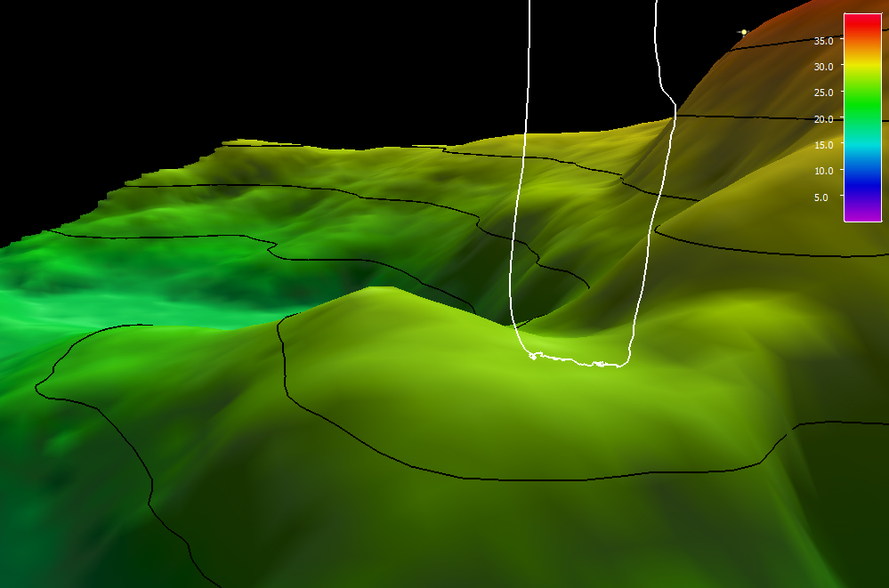Click the 5.0 label on the depth legend
The height and width of the screenshot is (588, 889).
[x=821, y=197]
